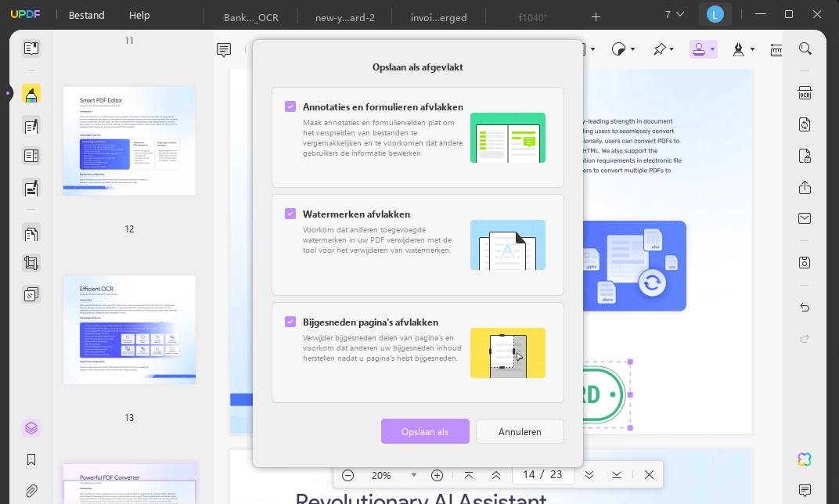839x504 pixels.
Task: Switch to the invoi...erged tab
Action: 438,18
